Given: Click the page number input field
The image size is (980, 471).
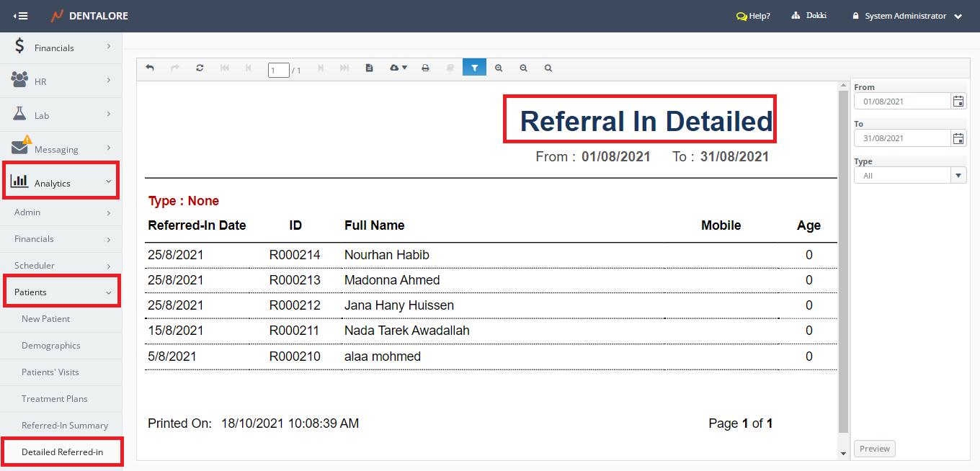Looking at the screenshot, I should coord(278,70).
